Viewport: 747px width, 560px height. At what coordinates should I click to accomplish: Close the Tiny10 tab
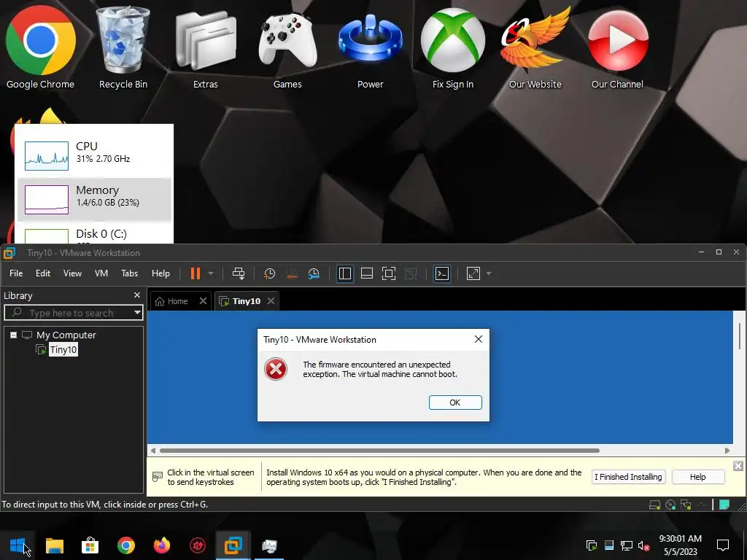pyautogui.click(x=271, y=301)
